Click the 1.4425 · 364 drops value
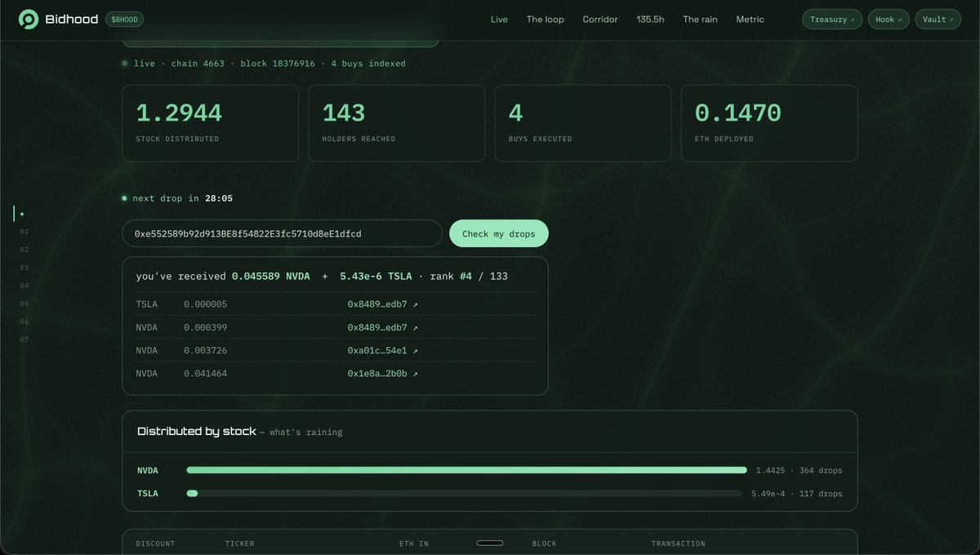 (x=799, y=470)
